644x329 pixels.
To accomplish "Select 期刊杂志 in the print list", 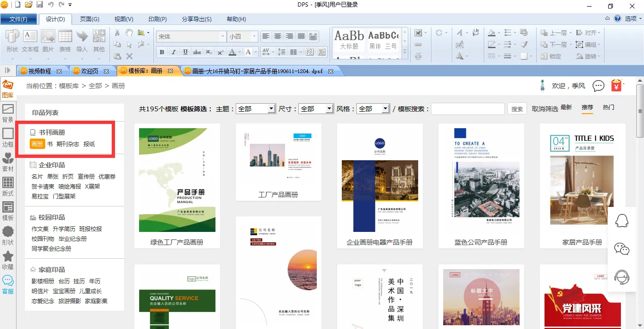I will (x=68, y=144).
